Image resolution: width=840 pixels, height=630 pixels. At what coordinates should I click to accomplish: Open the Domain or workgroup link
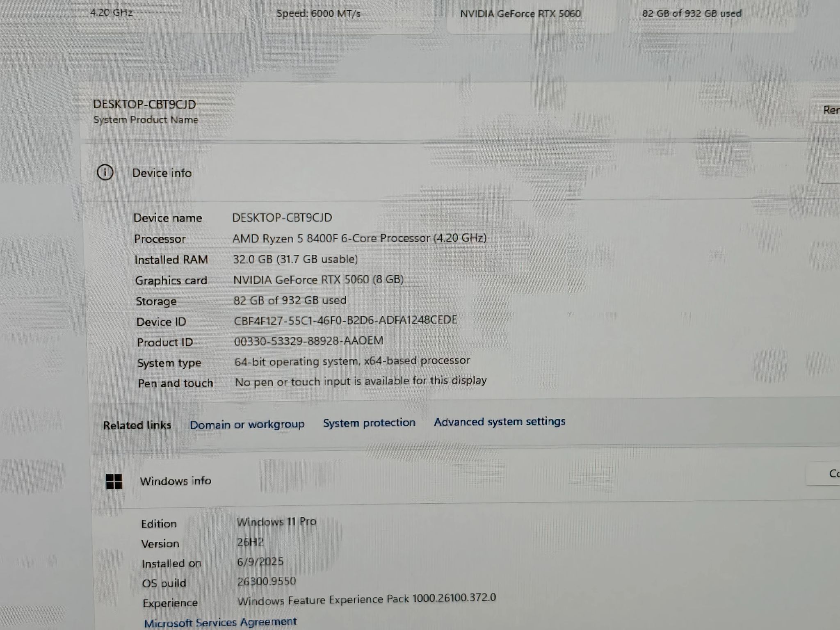pyautogui.click(x=247, y=424)
